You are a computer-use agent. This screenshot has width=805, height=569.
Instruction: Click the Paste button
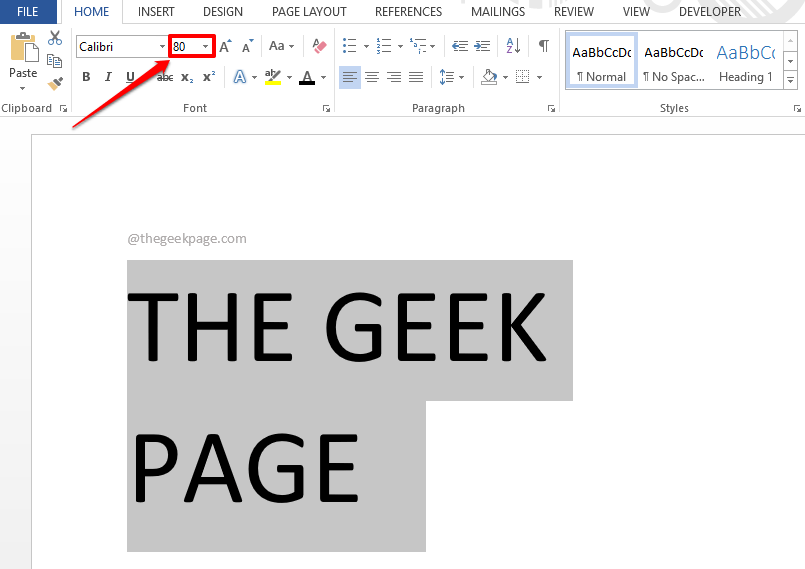click(x=23, y=60)
